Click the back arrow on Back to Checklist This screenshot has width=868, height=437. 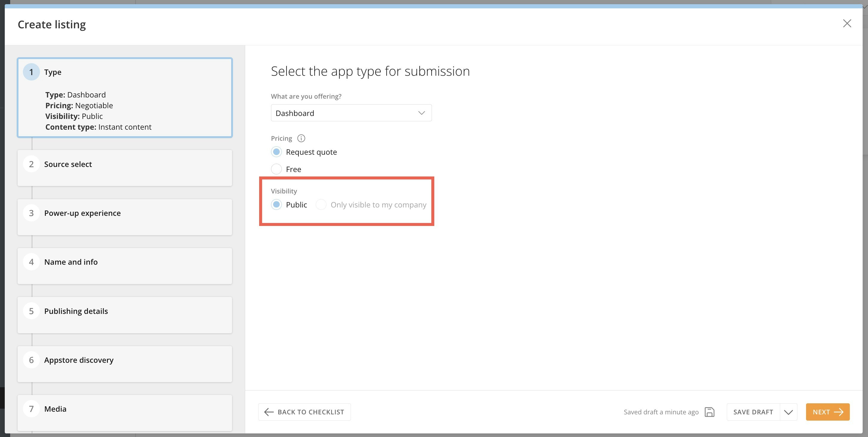(269, 412)
